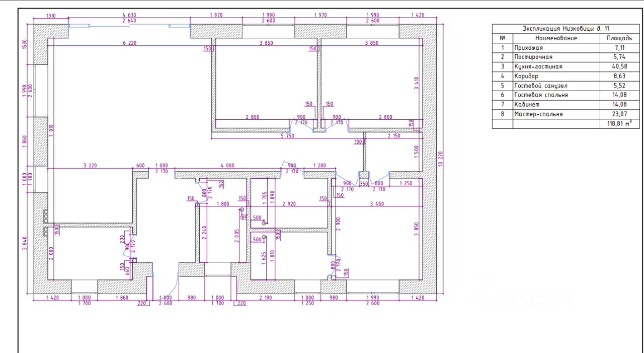Select the 'Мастер-спальня' row name
Image resolution: width=644 pixels, height=353 pixels.
(x=538, y=114)
